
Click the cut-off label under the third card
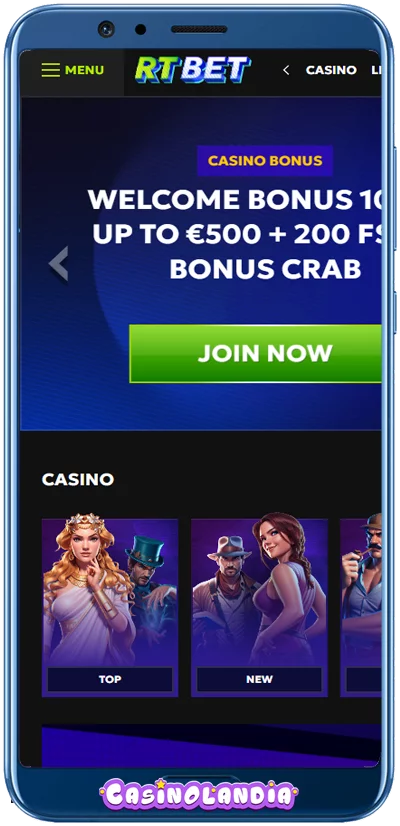click(x=364, y=680)
